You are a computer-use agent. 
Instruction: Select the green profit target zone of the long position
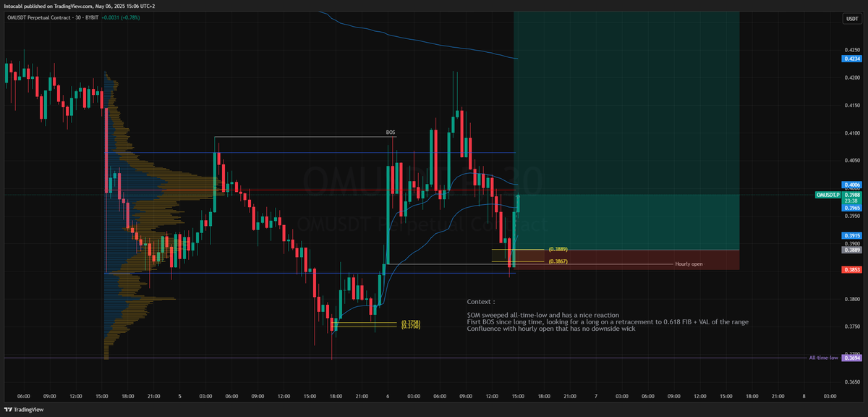tap(626, 131)
